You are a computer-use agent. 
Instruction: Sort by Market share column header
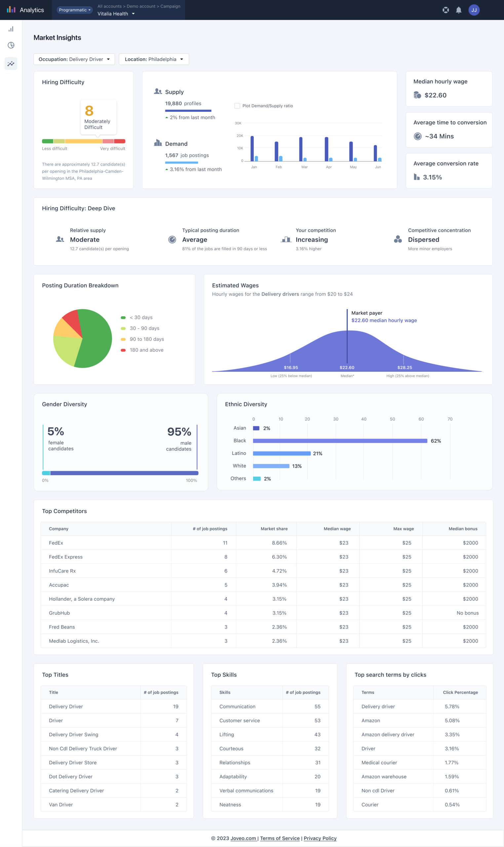(274, 528)
